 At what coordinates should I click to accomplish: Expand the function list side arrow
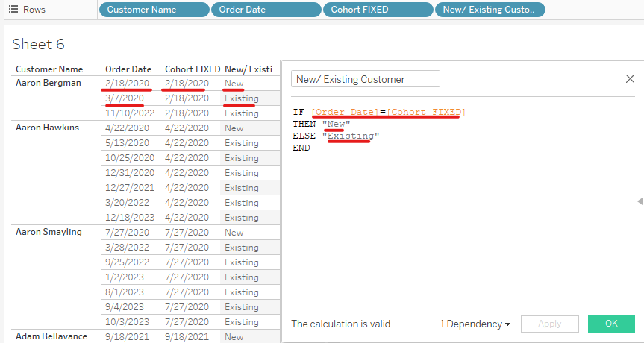640,201
